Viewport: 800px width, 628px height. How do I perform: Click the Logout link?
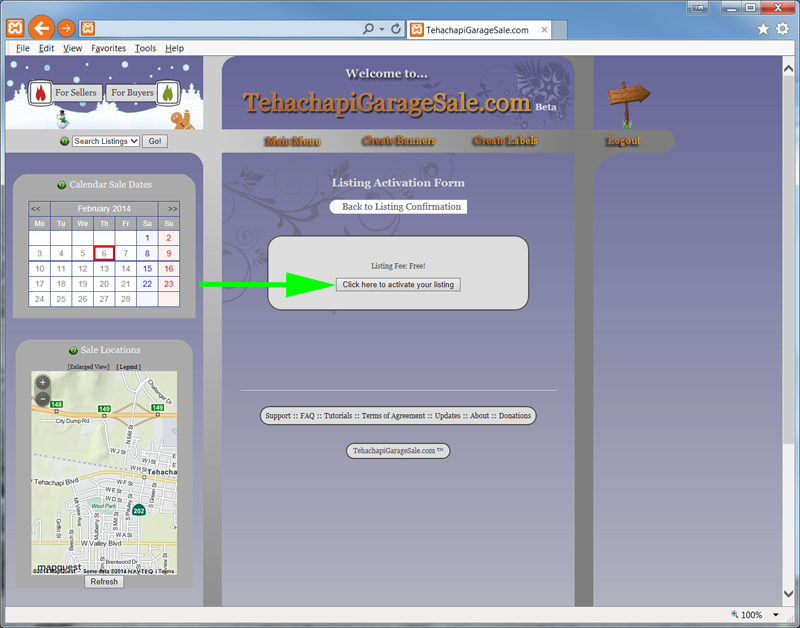[x=623, y=141]
